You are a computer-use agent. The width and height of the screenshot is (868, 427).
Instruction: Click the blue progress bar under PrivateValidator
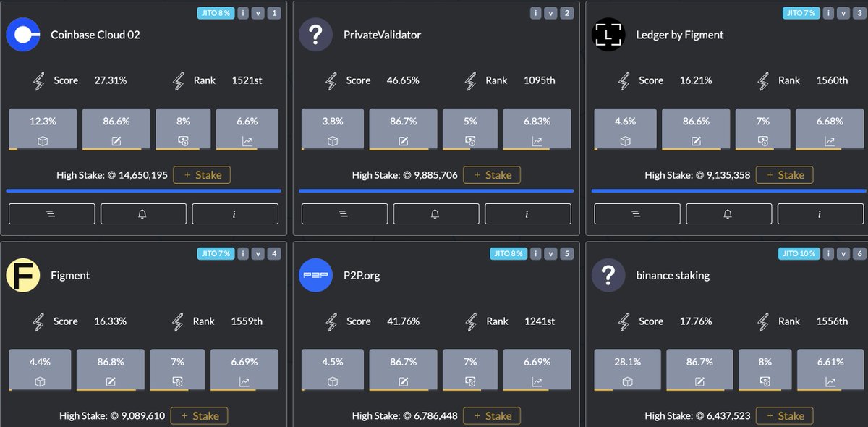tap(436, 191)
